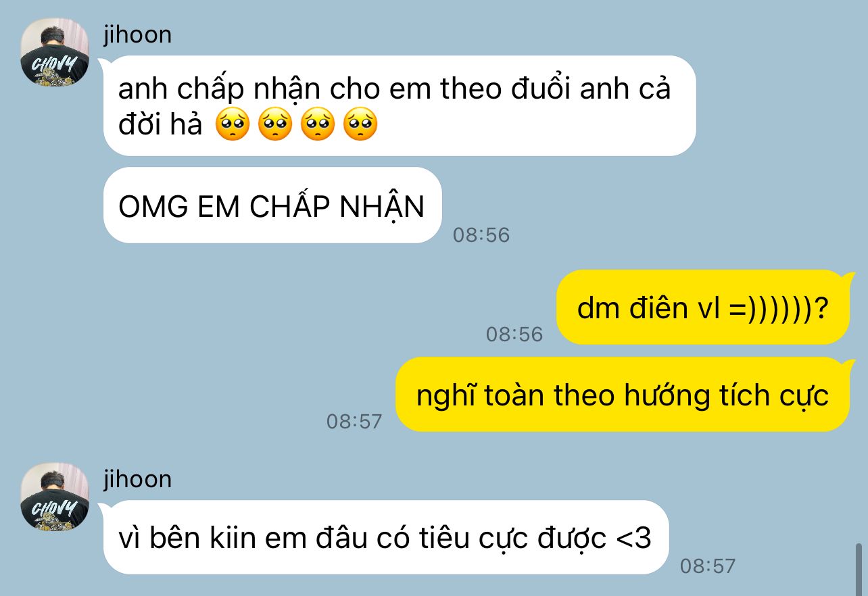Click the last pleading face emoji
The height and width of the screenshot is (596, 868).
tap(360, 124)
